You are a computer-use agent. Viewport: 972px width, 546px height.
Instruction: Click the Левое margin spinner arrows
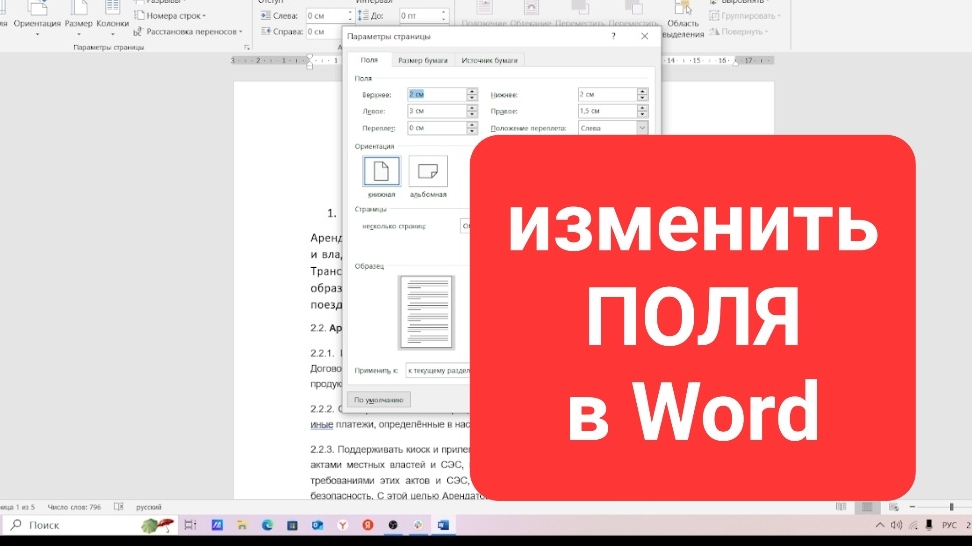point(472,111)
